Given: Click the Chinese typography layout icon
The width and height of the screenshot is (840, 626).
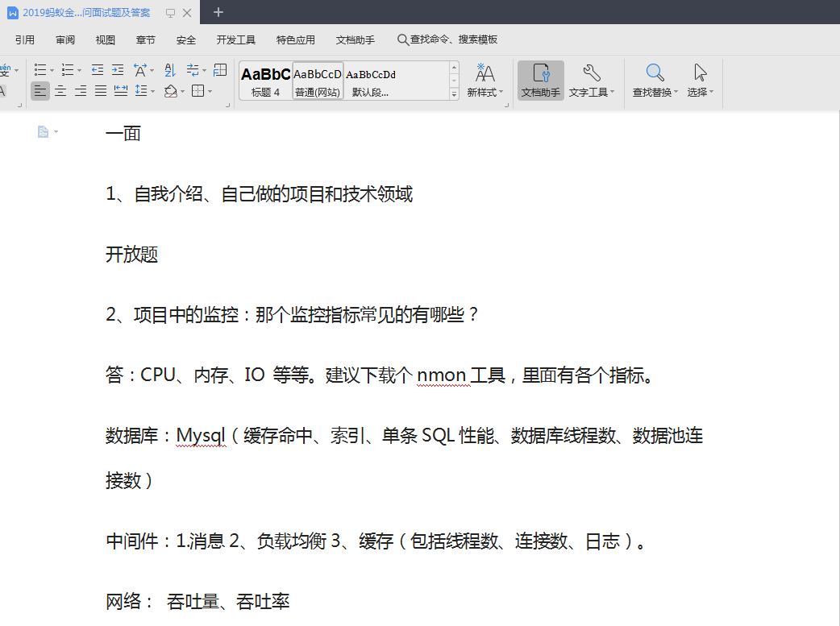Looking at the screenshot, I should point(140,69).
